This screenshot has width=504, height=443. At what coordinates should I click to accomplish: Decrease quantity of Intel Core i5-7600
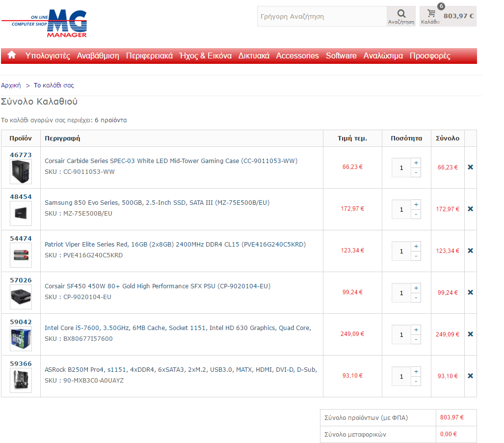click(x=416, y=340)
